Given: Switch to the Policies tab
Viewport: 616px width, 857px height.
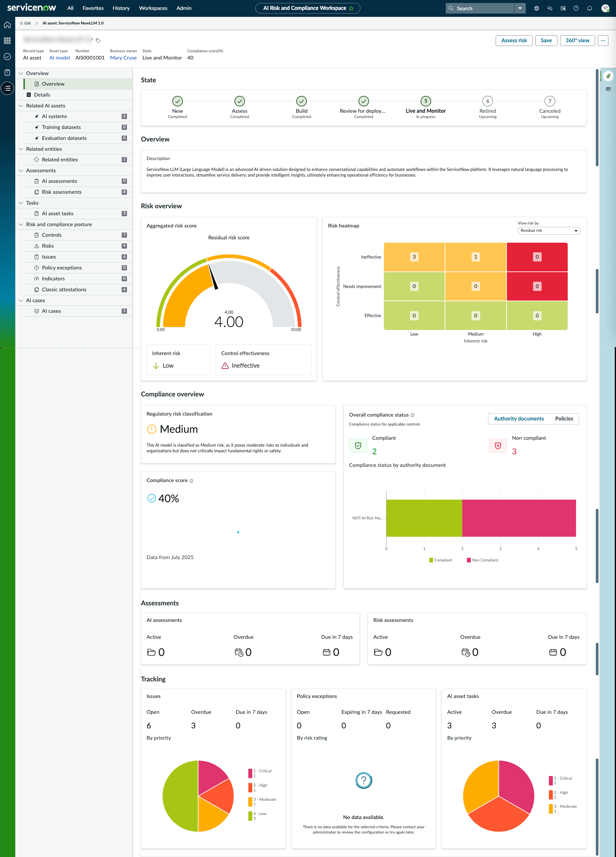Looking at the screenshot, I should pyautogui.click(x=564, y=419).
